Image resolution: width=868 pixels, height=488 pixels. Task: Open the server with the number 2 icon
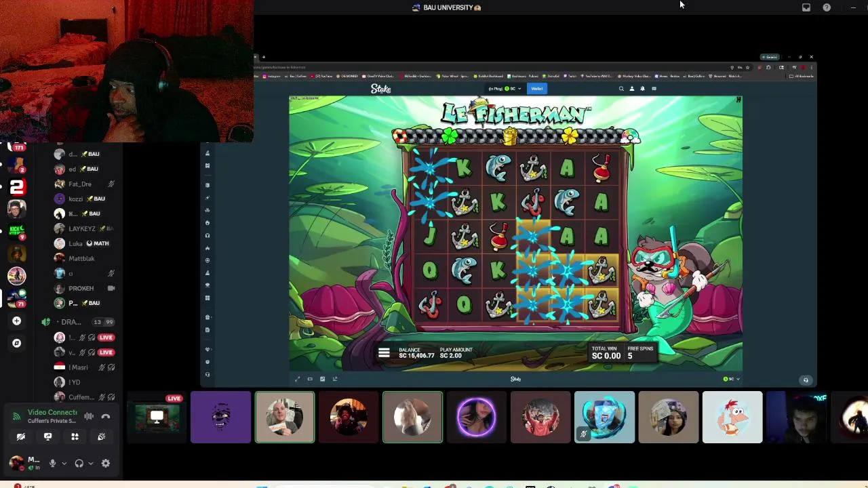click(17, 186)
